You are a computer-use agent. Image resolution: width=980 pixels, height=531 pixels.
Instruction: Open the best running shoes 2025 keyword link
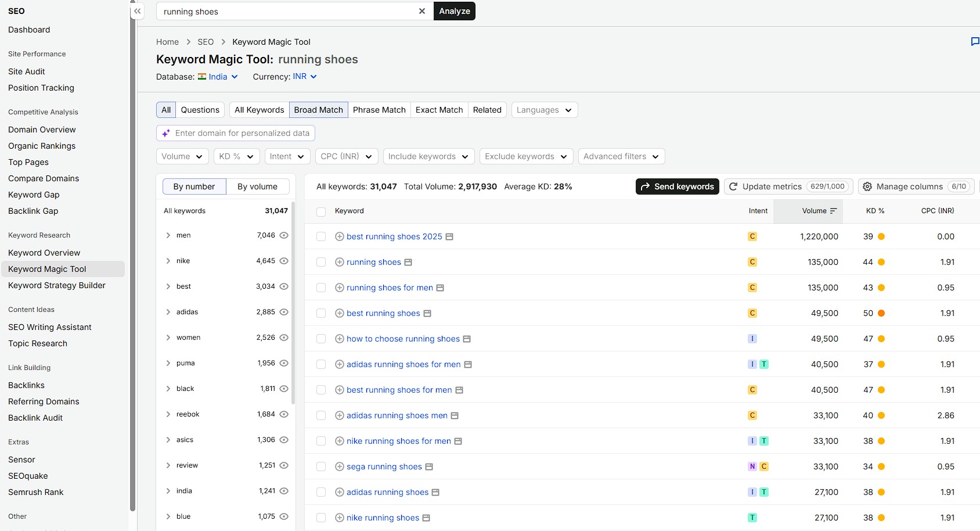click(394, 236)
